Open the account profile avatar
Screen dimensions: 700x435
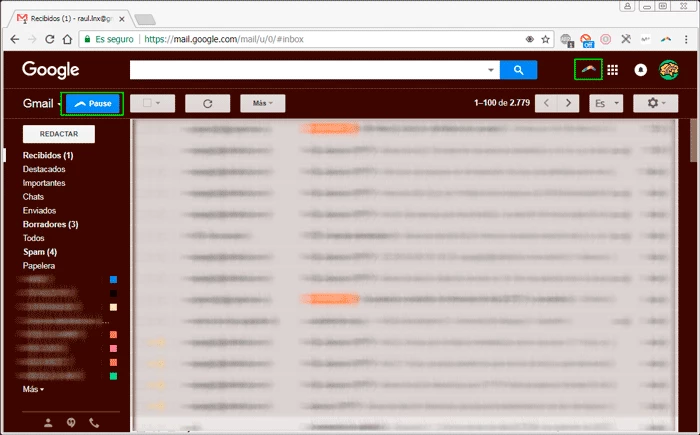click(x=668, y=70)
